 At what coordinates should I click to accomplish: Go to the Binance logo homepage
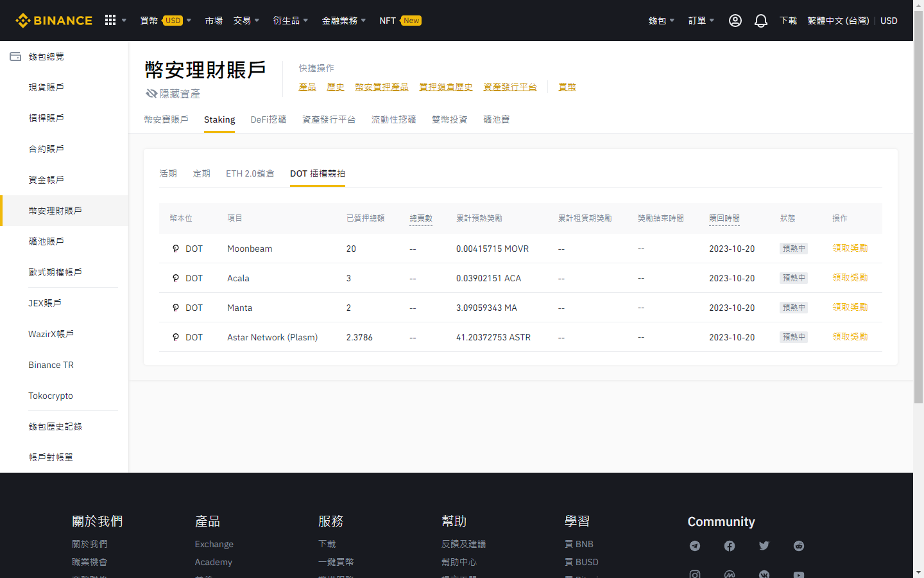click(54, 21)
